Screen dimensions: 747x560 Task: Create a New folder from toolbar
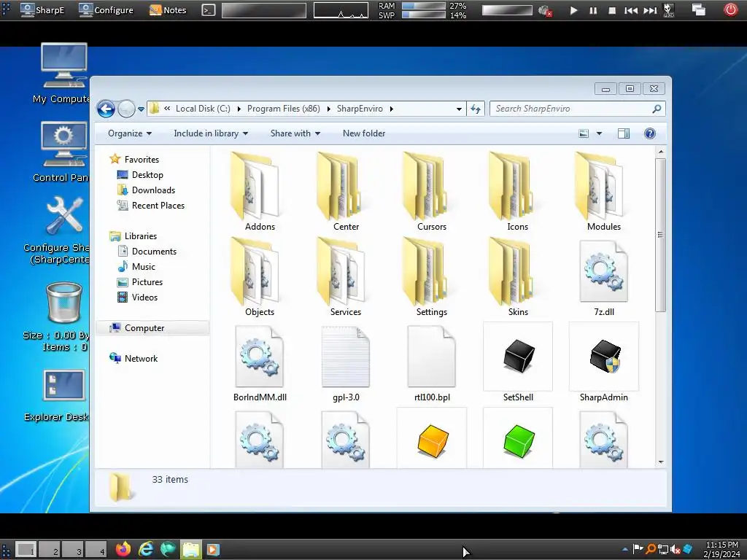[364, 133]
